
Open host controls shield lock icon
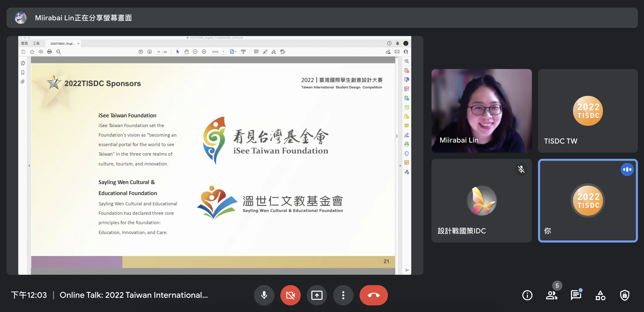624,295
